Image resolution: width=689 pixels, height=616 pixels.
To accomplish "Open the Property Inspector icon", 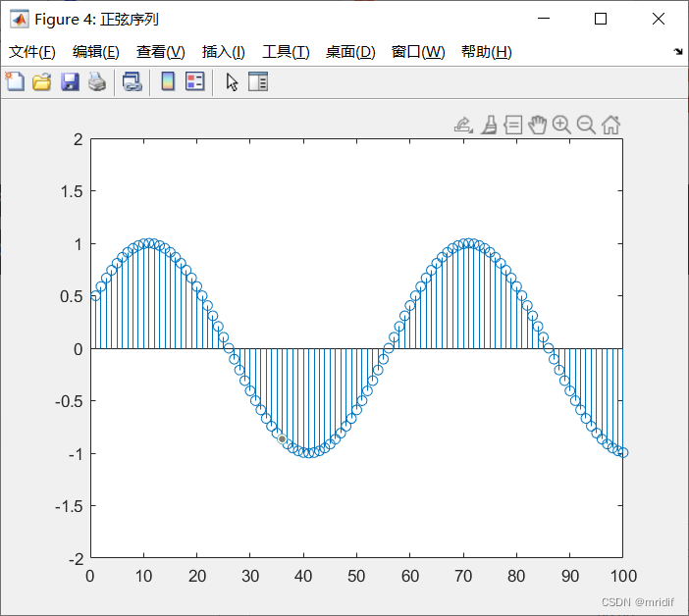I will [x=258, y=81].
